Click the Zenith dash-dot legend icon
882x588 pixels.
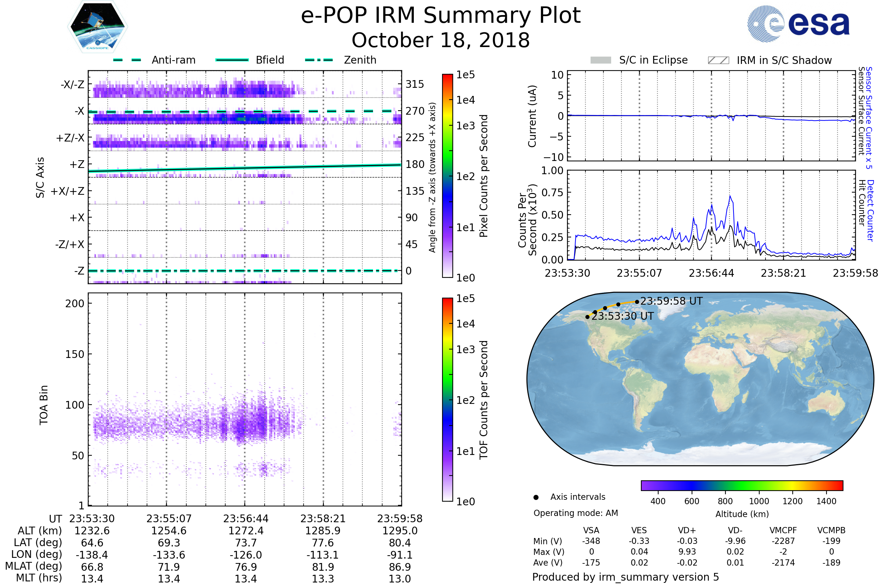point(319,60)
